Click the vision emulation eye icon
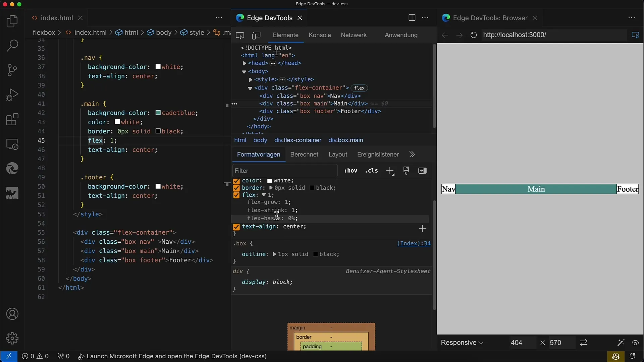Image resolution: width=644 pixels, height=362 pixels. (x=635, y=343)
